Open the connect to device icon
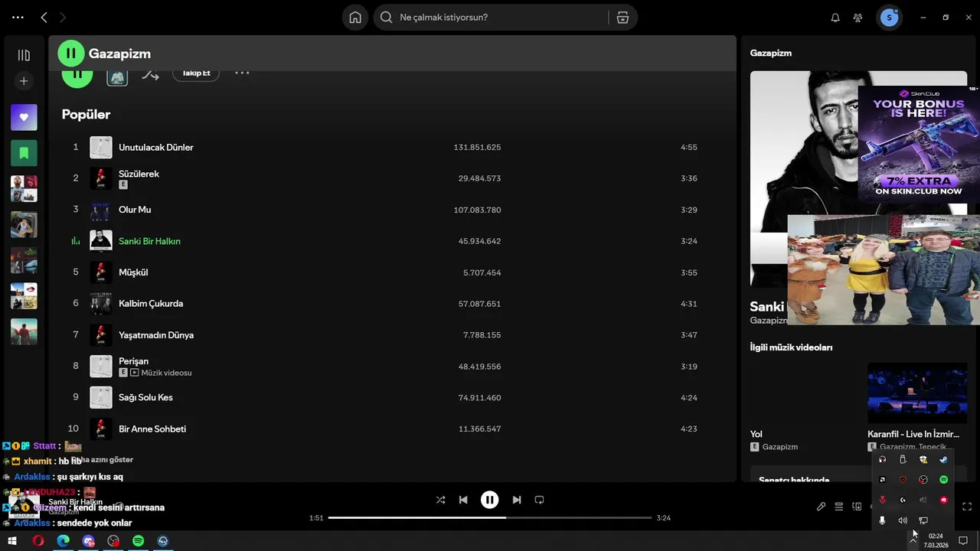 click(x=857, y=507)
